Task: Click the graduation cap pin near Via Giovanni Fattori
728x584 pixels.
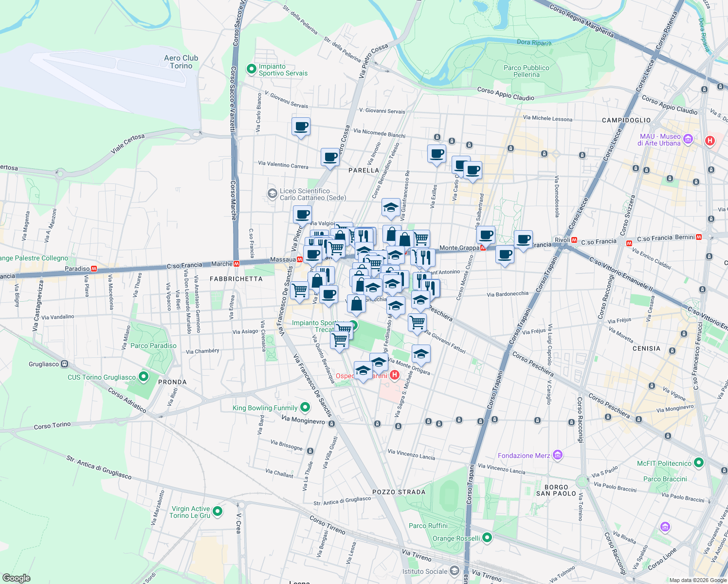Action: tap(421, 354)
